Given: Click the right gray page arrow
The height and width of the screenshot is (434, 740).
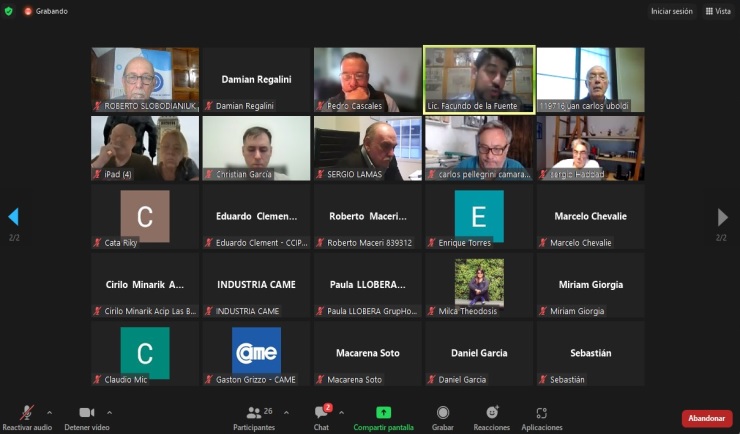Looking at the screenshot, I should tap(722, 217).
